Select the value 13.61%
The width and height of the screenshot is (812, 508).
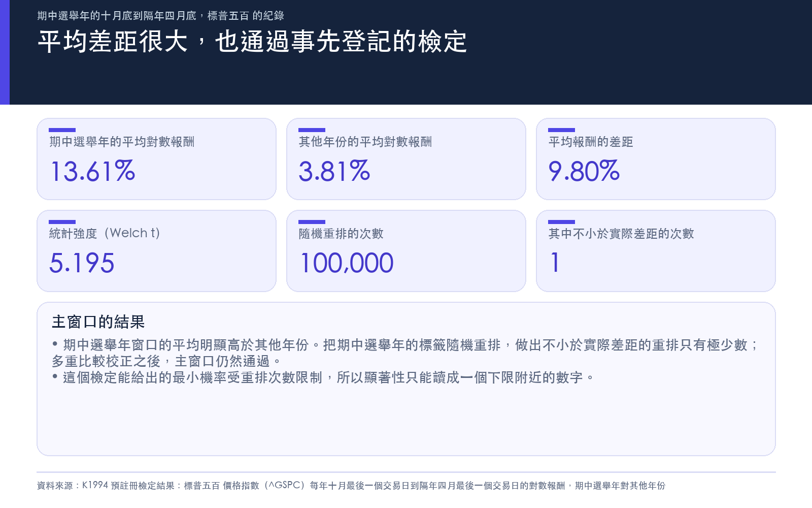pyautogui.click(x=92, y=171)
